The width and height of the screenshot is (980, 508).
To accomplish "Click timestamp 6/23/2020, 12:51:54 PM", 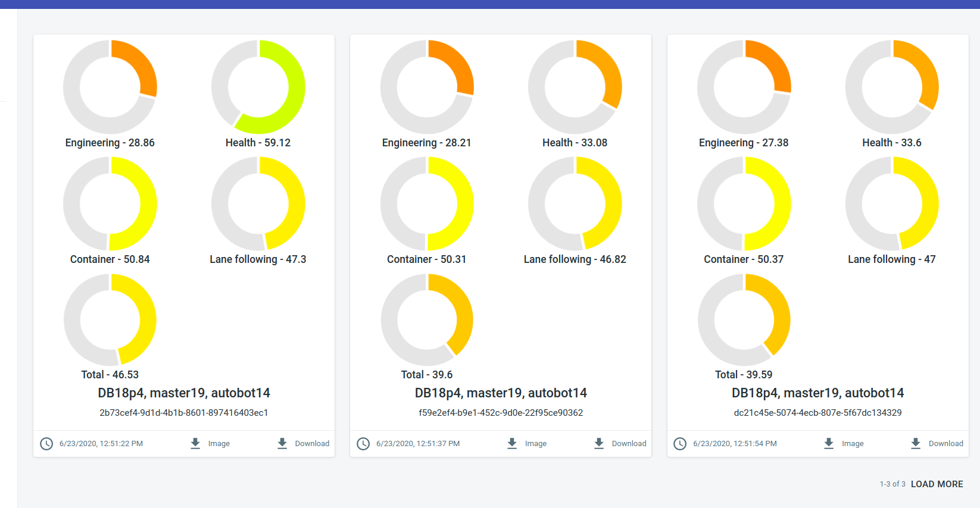I will click(735, 444).
